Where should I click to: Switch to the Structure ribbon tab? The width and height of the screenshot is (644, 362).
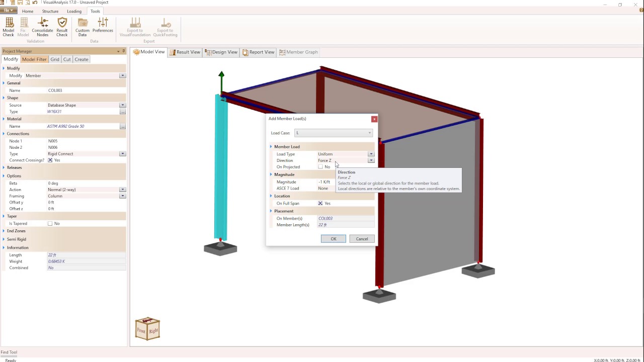(50, 11)
